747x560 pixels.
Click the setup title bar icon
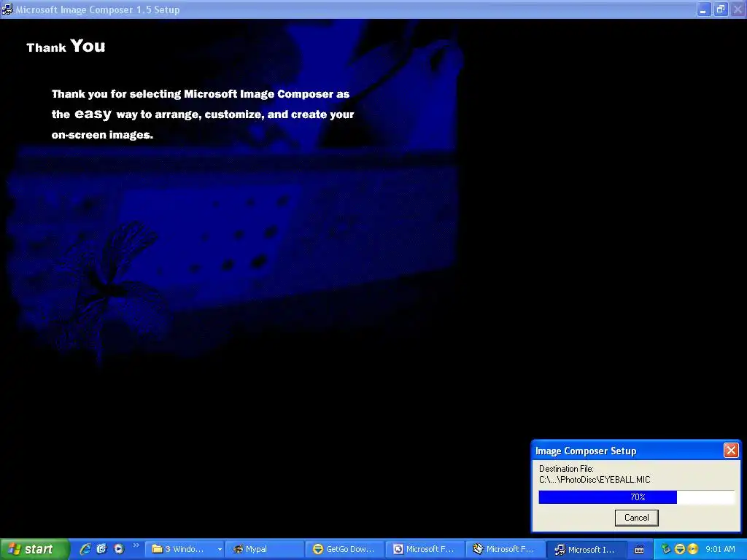click(7, 9)
